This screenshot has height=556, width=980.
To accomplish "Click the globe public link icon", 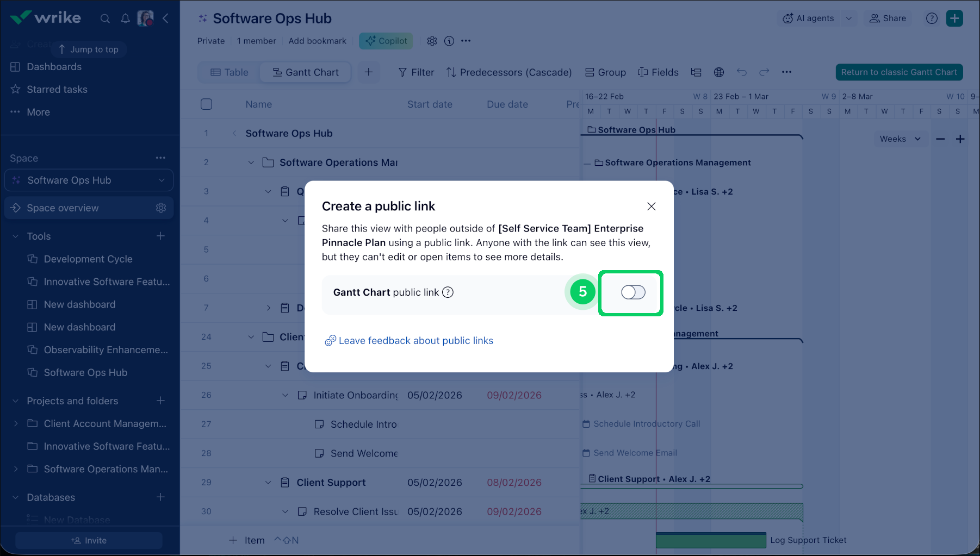I will [x=719, y=72].
